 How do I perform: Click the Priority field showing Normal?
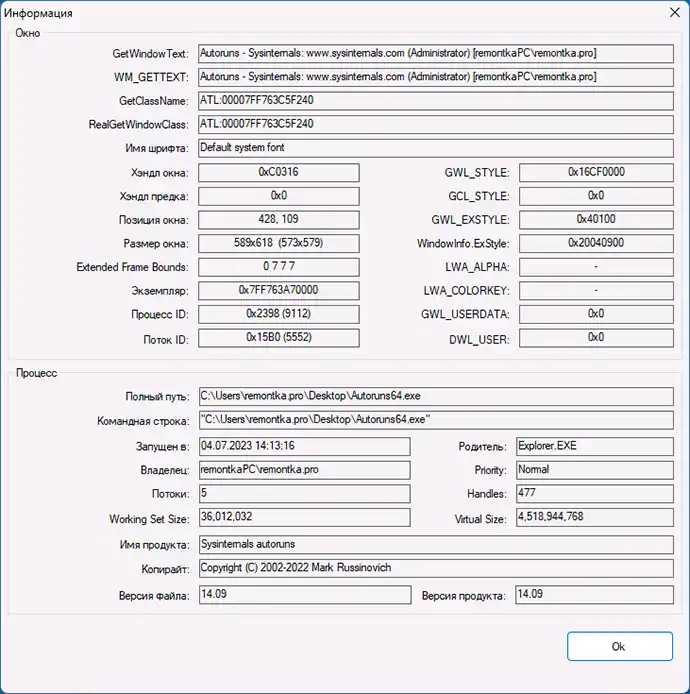(595, 470)
